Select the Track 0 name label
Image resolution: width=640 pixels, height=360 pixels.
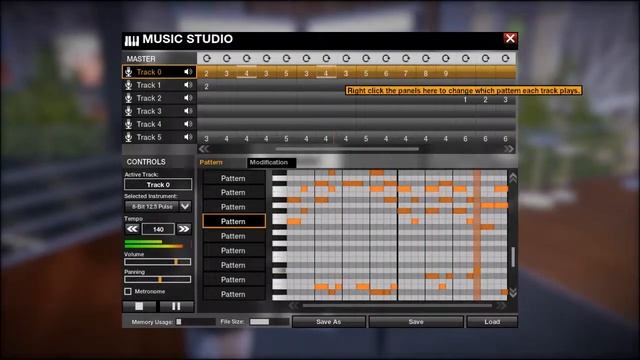coord(149,72)
